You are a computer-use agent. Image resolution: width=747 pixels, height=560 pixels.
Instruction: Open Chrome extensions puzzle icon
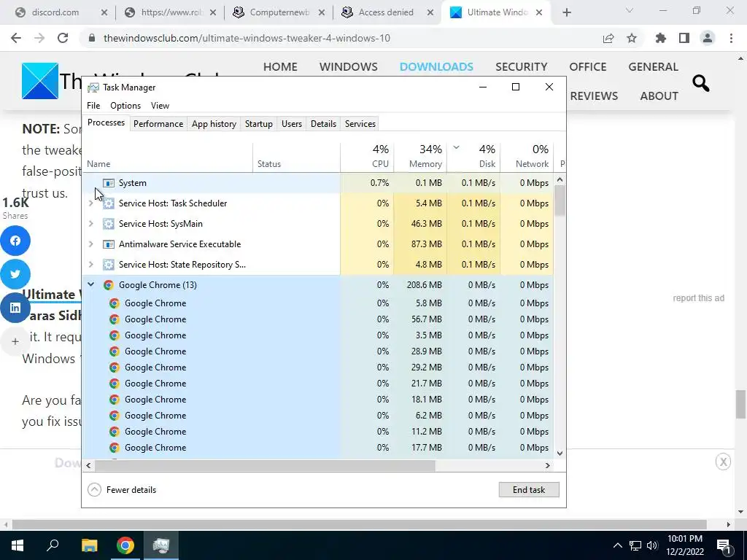point(661,38)
